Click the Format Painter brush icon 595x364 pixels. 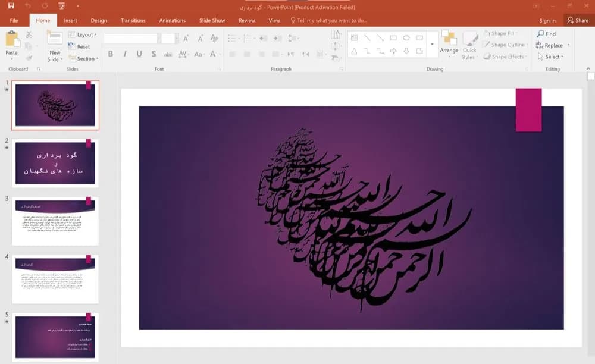point(29,58)
